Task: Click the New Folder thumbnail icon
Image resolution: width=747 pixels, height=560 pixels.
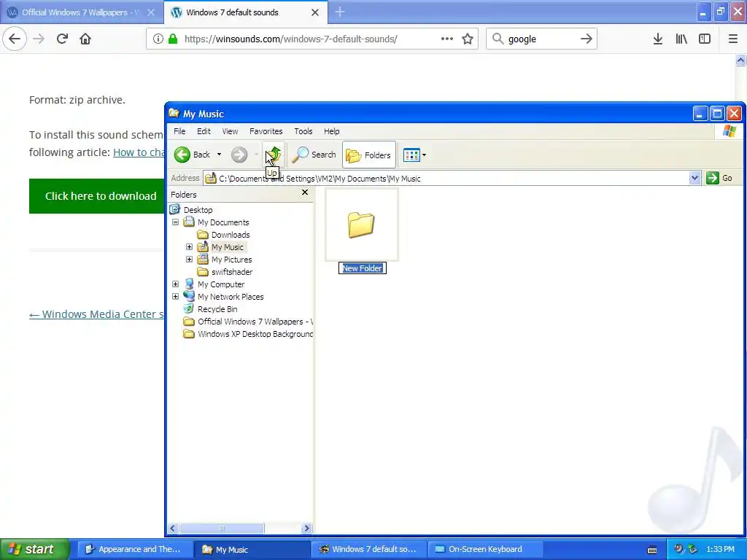Action: pos(362,225)
